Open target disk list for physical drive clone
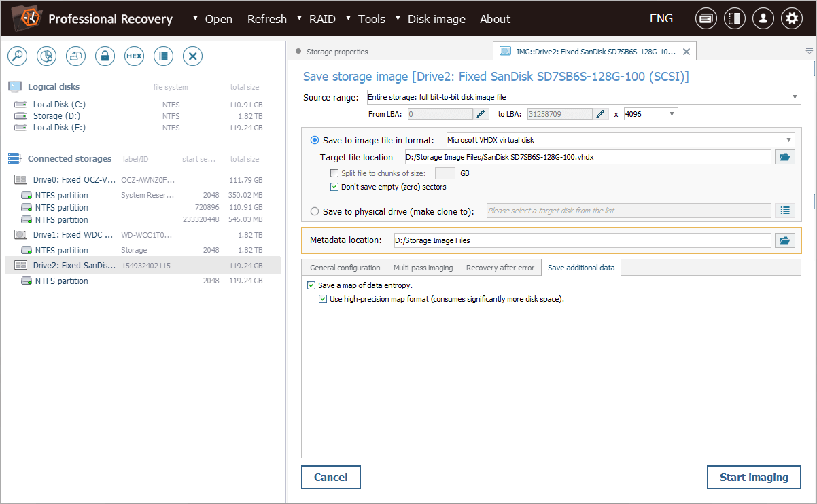This screenshot has height=504, width=817. click(785, 211)
